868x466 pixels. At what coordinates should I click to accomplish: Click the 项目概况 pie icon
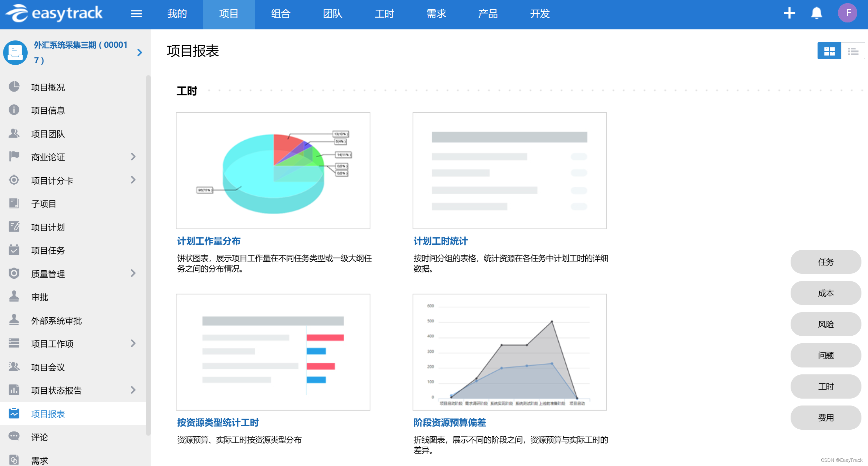(x=14, y=86)
